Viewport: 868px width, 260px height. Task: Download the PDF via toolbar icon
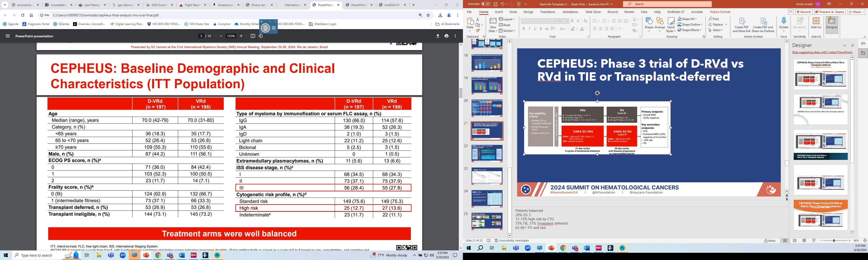tap(438, 36)
